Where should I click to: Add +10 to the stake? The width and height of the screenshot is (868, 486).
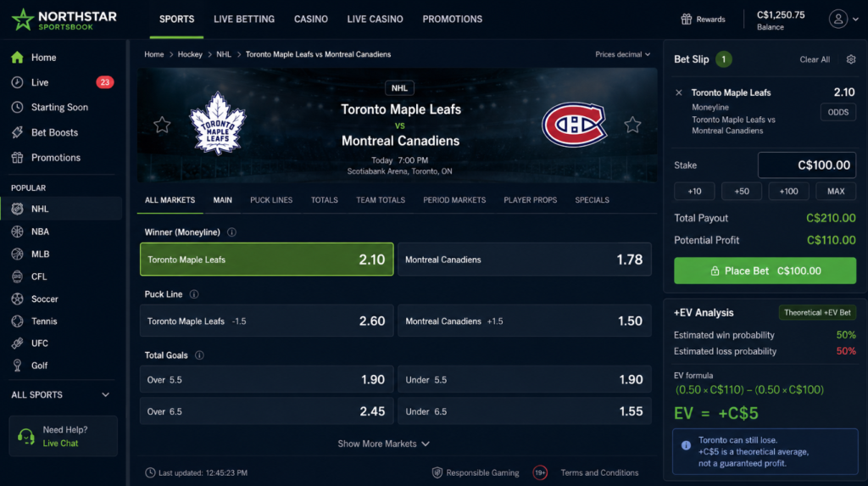pyautogui.click(x=694, y=191)
